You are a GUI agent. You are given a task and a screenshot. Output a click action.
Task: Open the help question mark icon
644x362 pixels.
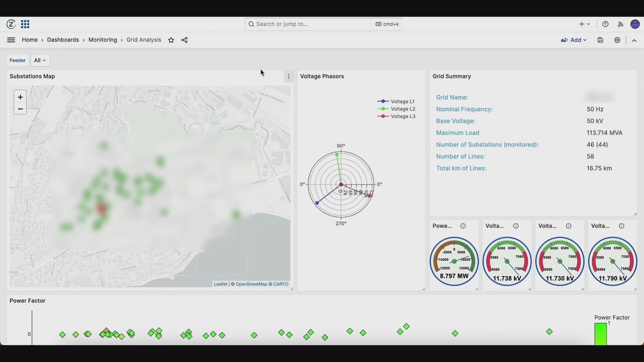(605, 24)
